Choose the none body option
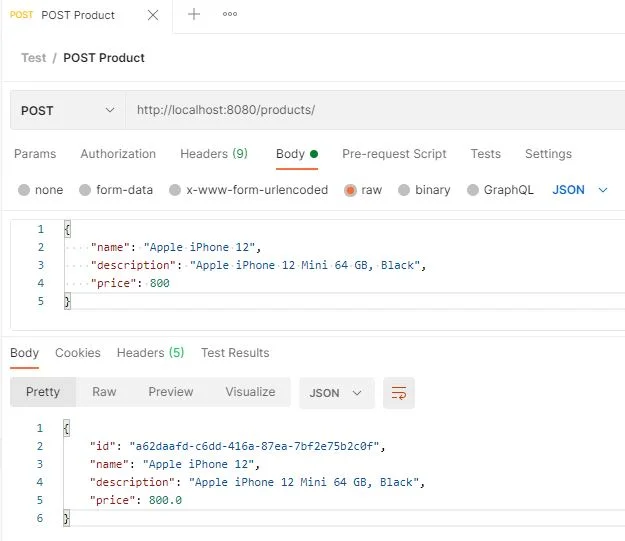The width and height of the screenshot is (625, 541). [24, 190]
